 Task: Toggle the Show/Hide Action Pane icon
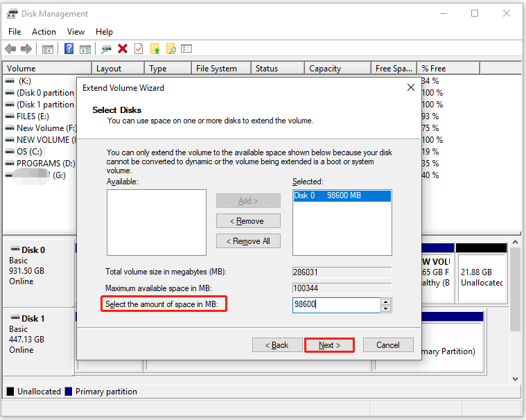click(x=85, y=49)
